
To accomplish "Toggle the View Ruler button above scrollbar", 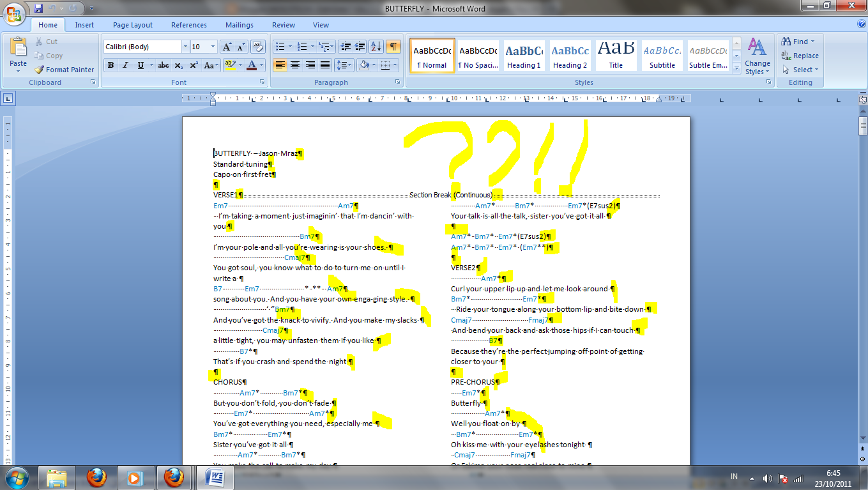I will (x=863, y=99).
